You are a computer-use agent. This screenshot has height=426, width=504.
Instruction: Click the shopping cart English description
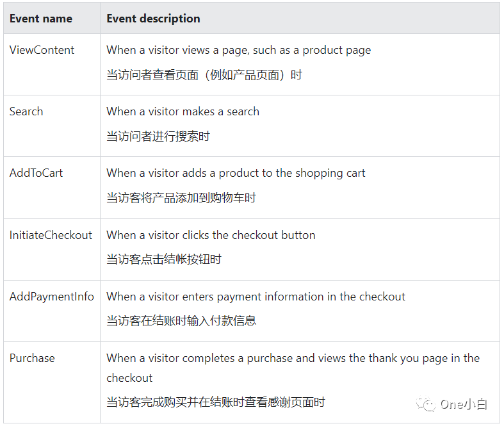point(236,174)
